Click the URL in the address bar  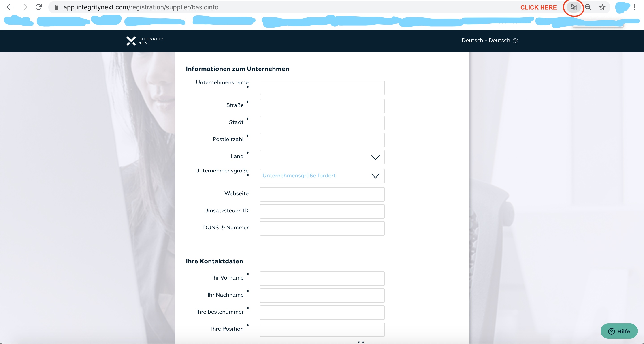coord(141,7)
